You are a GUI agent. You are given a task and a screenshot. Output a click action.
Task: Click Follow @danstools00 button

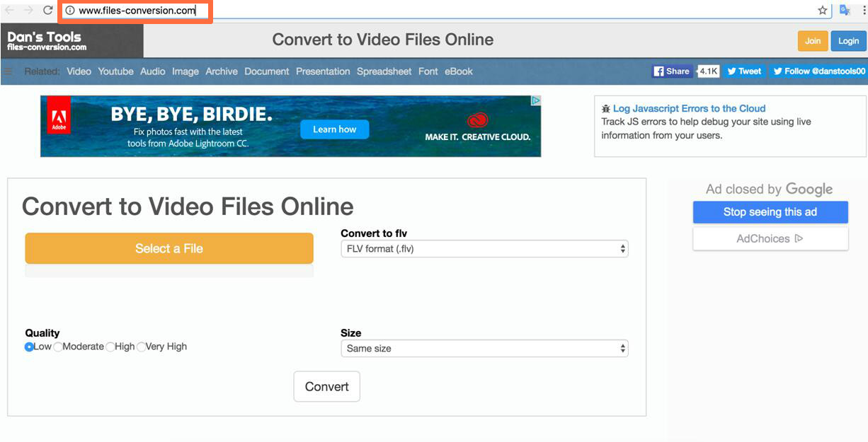pyautogui.click(x=818, y=71)
